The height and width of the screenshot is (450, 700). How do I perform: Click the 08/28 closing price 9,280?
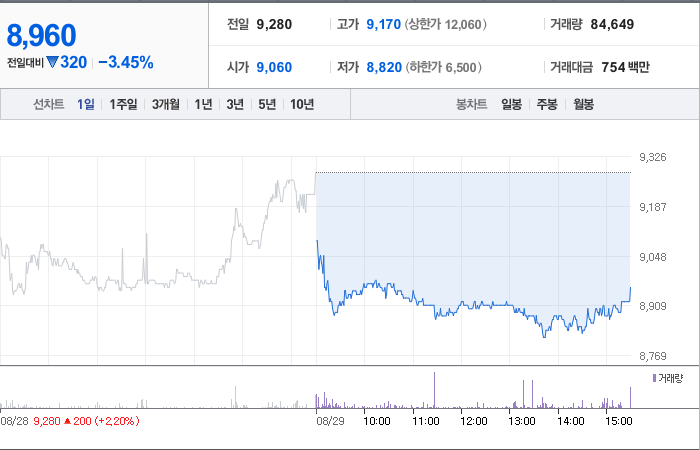(47, 421)
